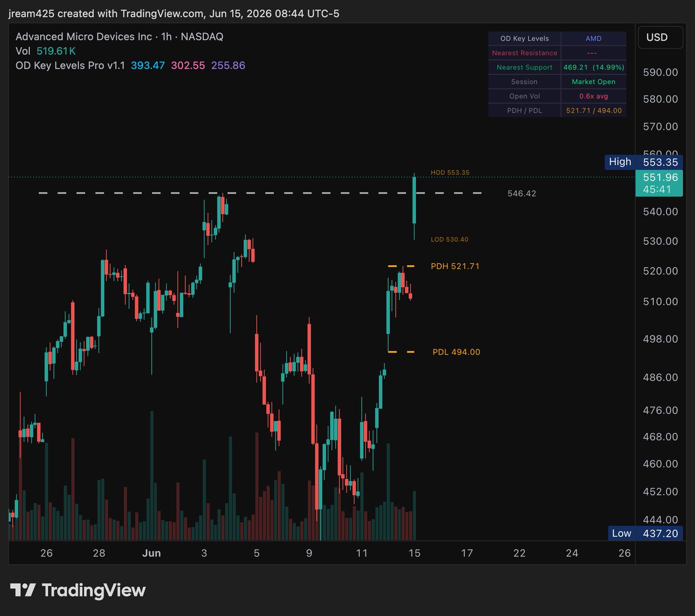Click the PDH / PDL table label cell
Viewport: 695px width, 616px height.
coord(525,111)
